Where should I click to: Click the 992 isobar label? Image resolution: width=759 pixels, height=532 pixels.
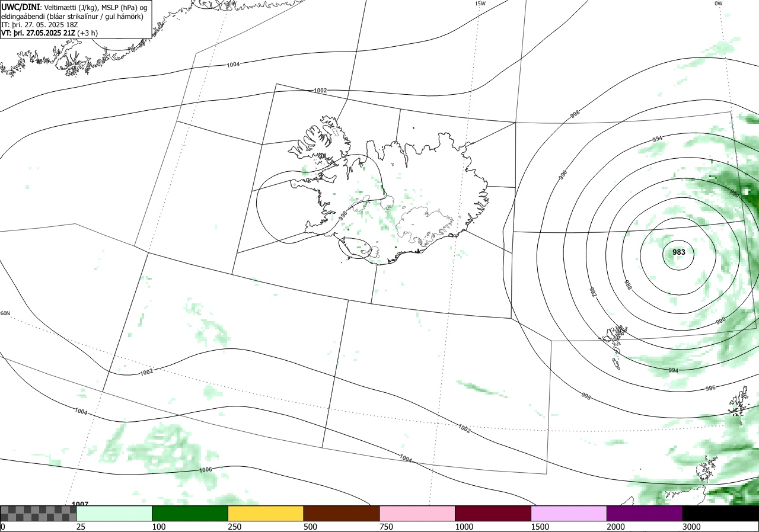[592, 292]
